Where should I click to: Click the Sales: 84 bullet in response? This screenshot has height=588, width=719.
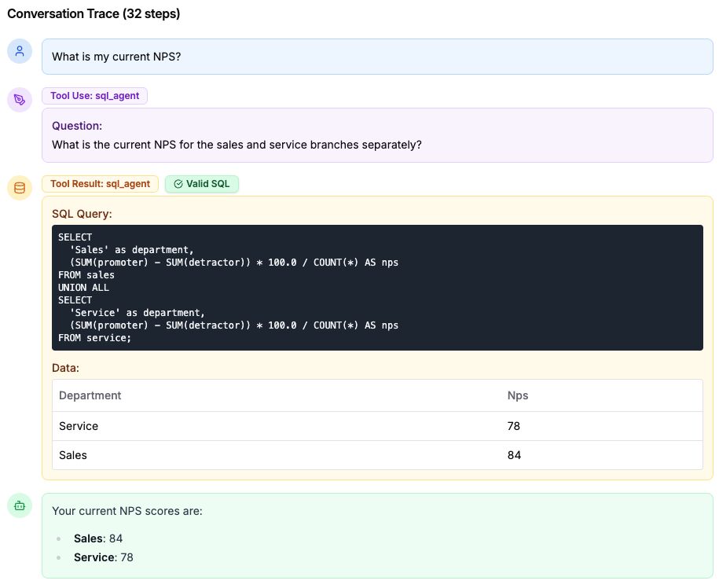click(98, 538)
